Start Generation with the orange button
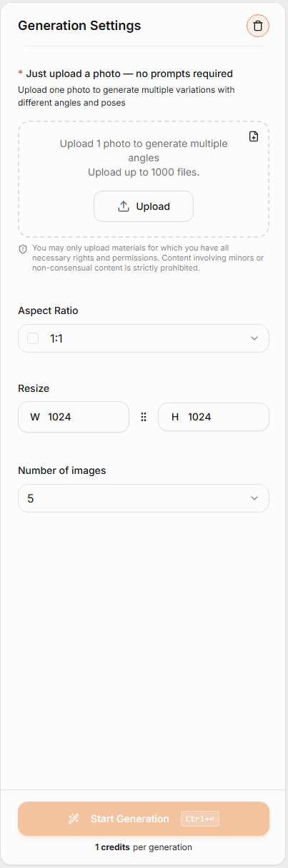The width and height of the screenshot is (288, 868). pyautogui.click(x=144, y=819)
